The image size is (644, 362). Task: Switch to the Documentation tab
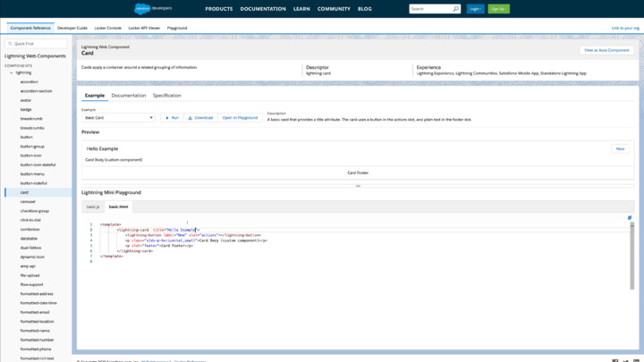(x=129, y=96)
